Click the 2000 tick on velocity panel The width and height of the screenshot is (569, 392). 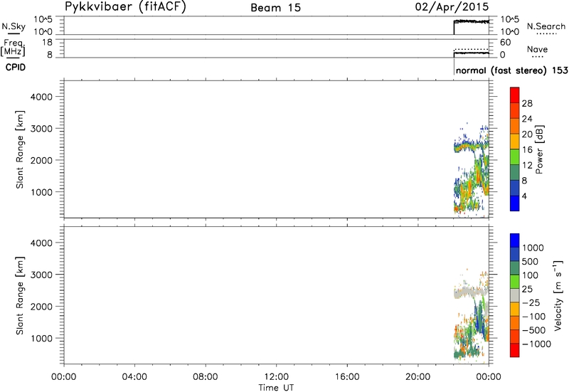(x=41, y=307)
